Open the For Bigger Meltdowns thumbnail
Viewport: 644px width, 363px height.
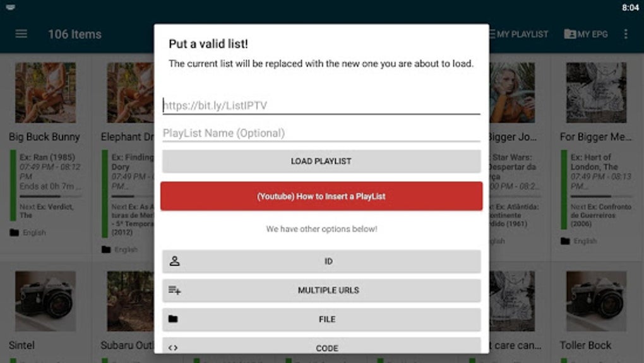tap(596, 92)
